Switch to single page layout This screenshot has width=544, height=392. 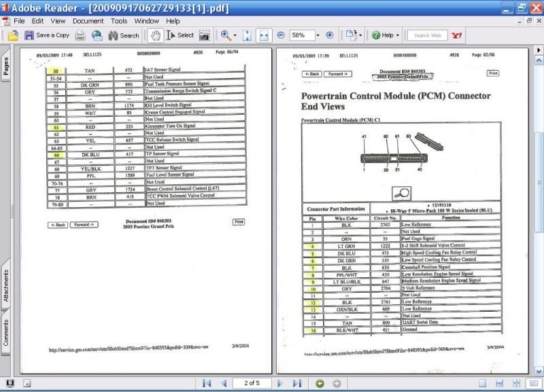pos(483,384)
